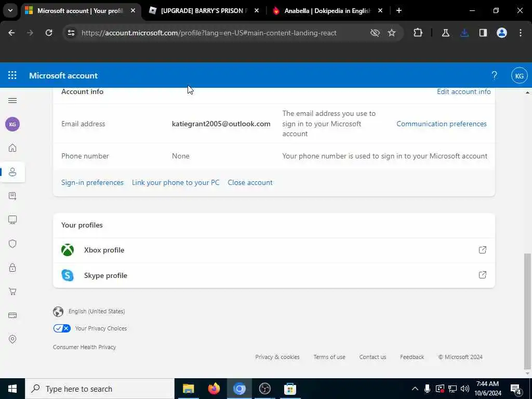
Task: Select the Your info person icon
Action: [12, 172]
